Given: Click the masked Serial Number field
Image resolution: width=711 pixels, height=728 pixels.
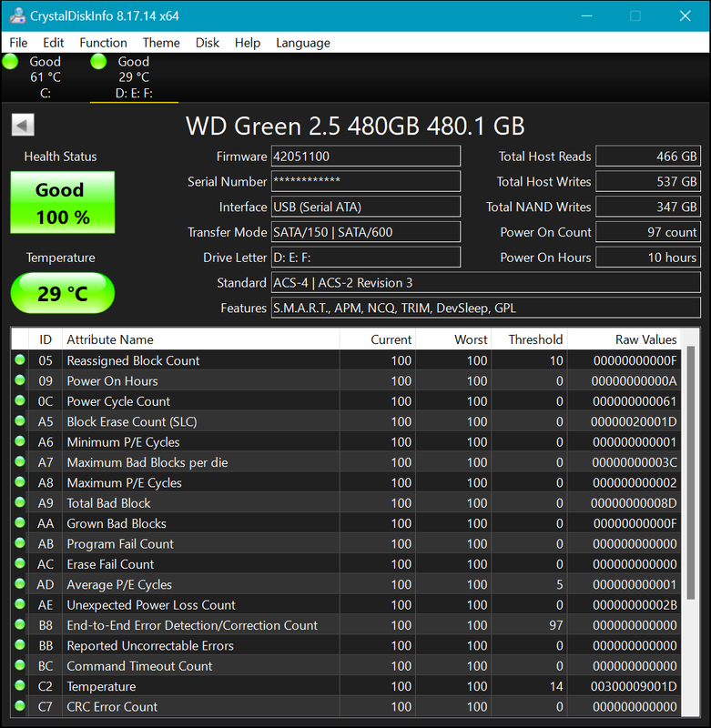Looking at the screenshot, I should [x=366, y=181].
